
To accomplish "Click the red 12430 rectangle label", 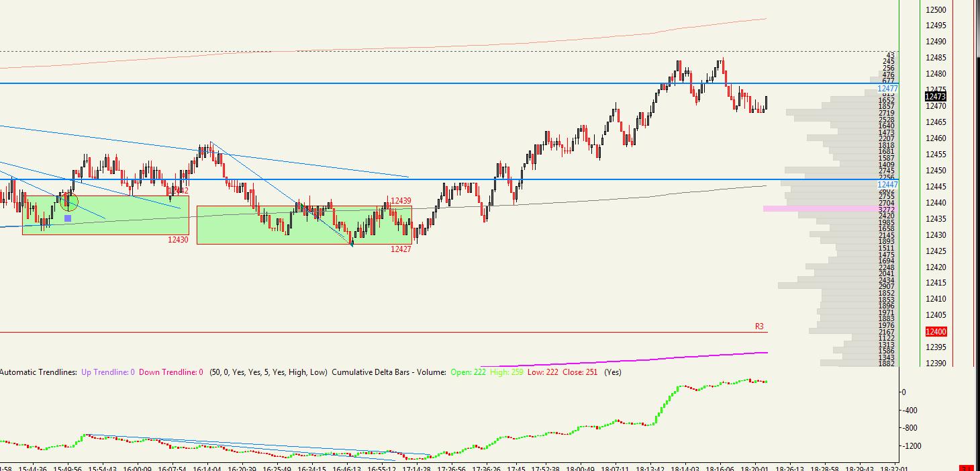I will click(x=178, y=239).
